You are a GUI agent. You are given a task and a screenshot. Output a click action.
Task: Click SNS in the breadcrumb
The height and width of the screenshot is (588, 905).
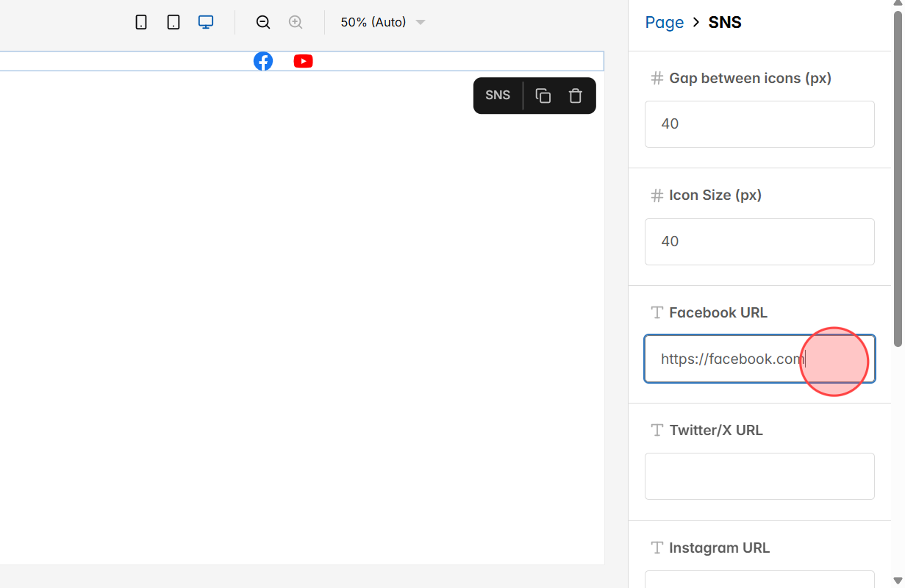pos(725,22)
